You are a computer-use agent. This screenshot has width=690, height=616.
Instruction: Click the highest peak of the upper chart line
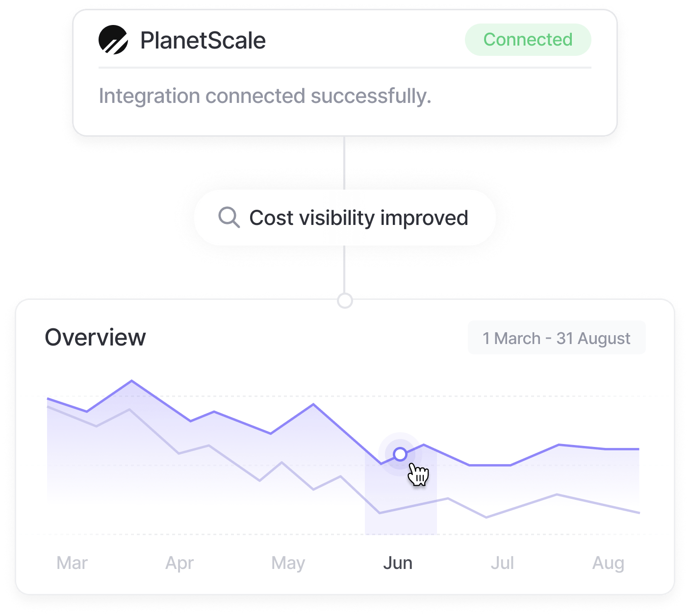(131, 381)
